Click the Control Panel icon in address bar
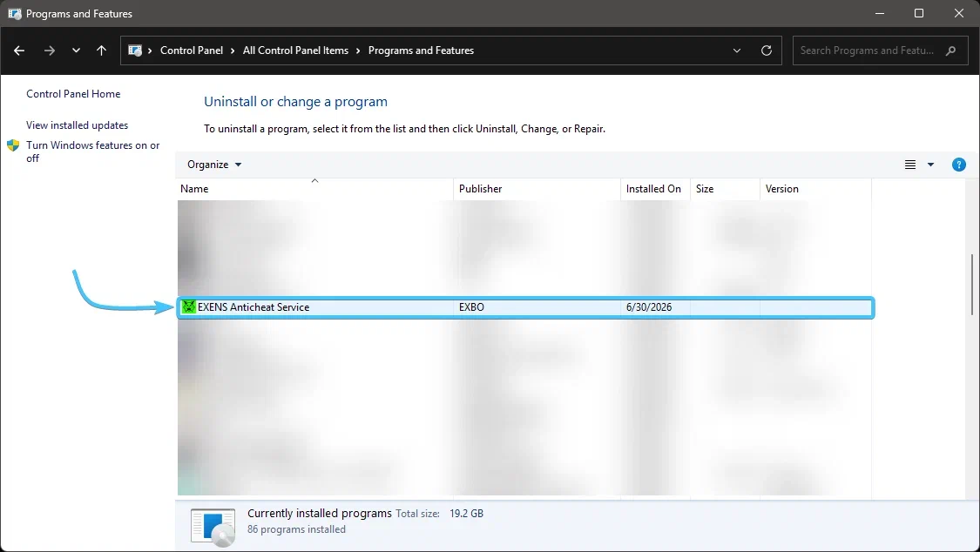Image resolution: width=980 pixels, height=552 pixels. tap(135, 50)
